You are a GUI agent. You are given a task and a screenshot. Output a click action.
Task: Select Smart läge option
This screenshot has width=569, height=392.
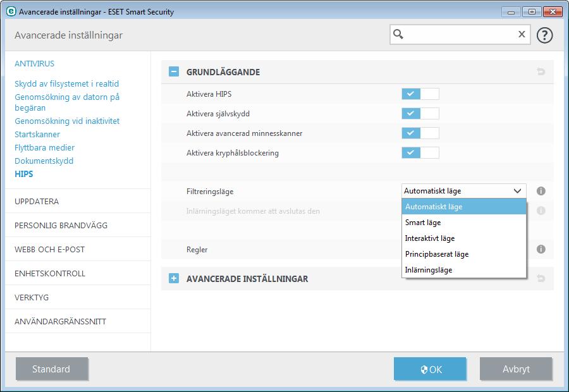464,223
